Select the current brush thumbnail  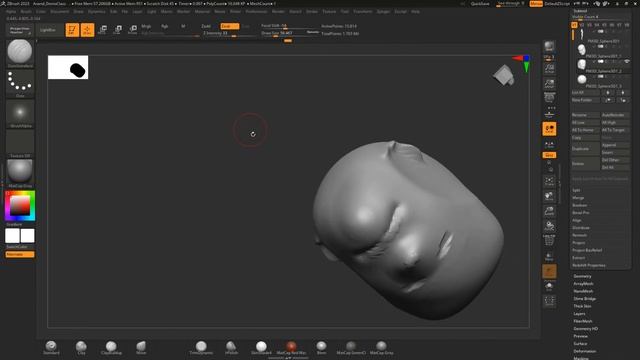pyautogui.click(x=20, y=52)
